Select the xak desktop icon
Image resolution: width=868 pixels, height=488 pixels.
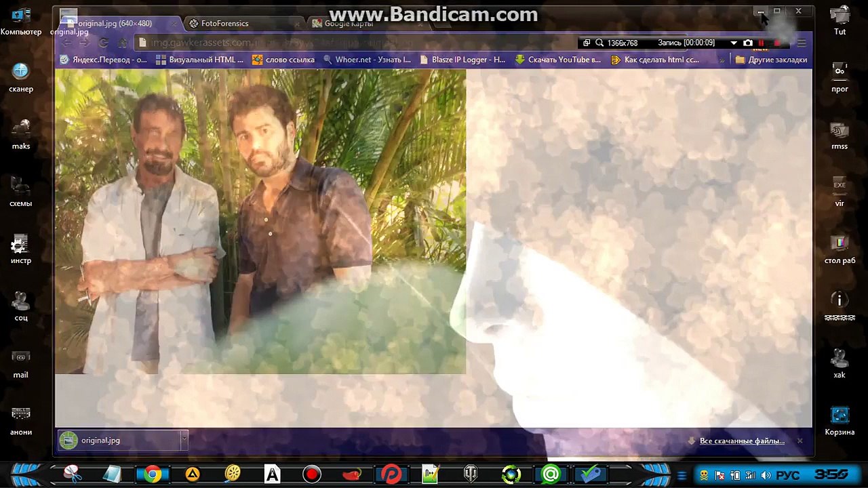pos(840,364)
